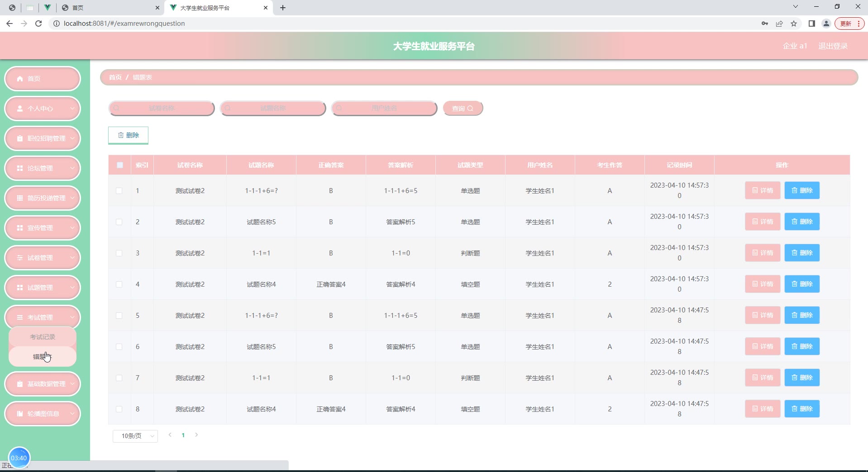
Task: Open the browser profile avatar icon
Action: click(x=826, y=24)
